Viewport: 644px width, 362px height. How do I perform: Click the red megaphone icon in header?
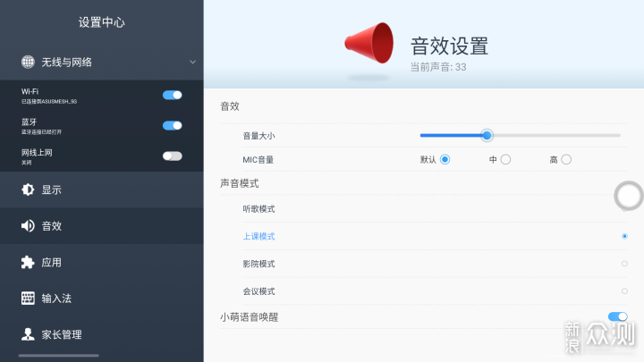tap(369, 43)
